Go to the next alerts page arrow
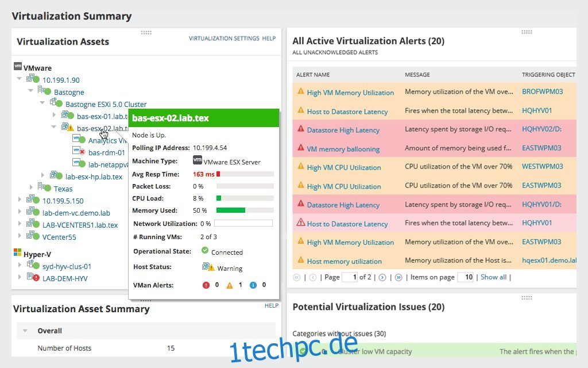 (382, 278)
